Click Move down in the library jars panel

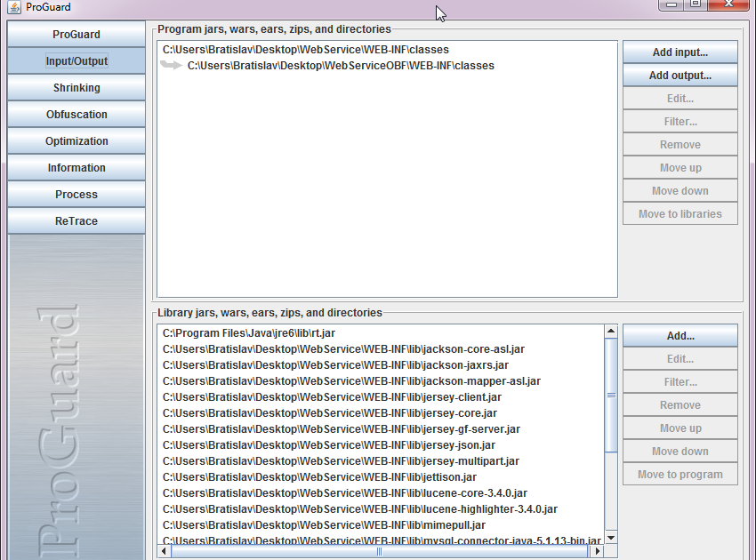(x=680, y=452)
